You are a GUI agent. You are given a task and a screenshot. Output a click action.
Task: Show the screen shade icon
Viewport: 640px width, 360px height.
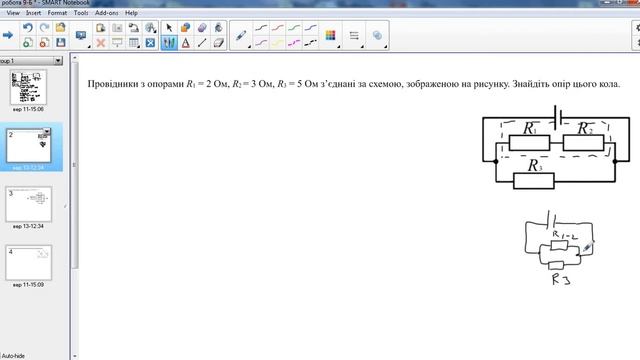point(117,42)
